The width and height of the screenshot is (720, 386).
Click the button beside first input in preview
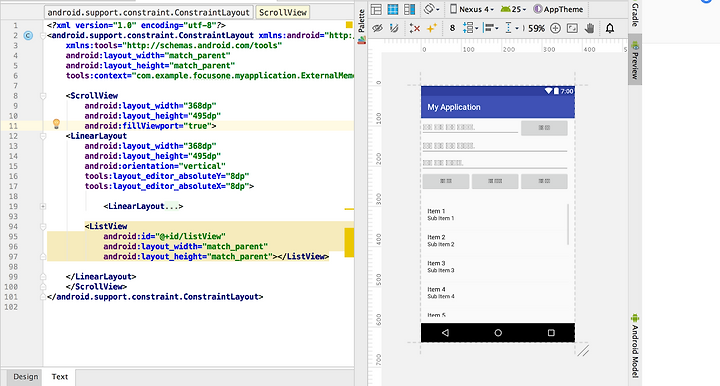(544, 128)
